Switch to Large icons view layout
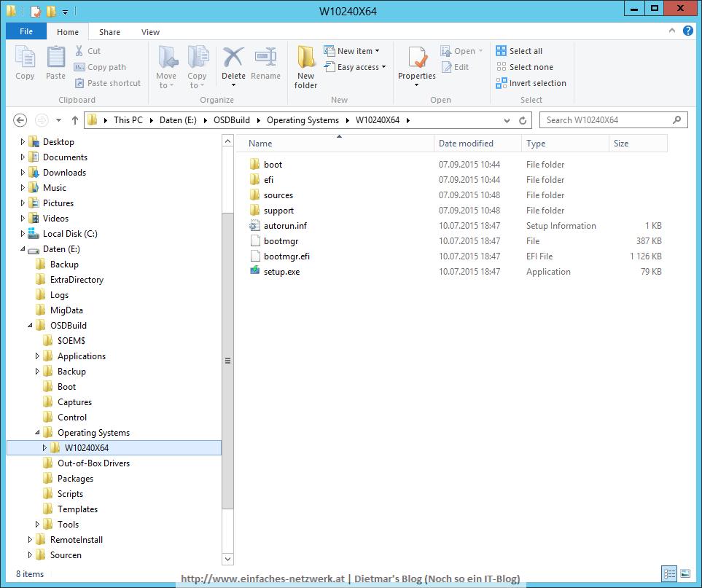The height and width of the screenshot is (588, 702). (685, 573)
